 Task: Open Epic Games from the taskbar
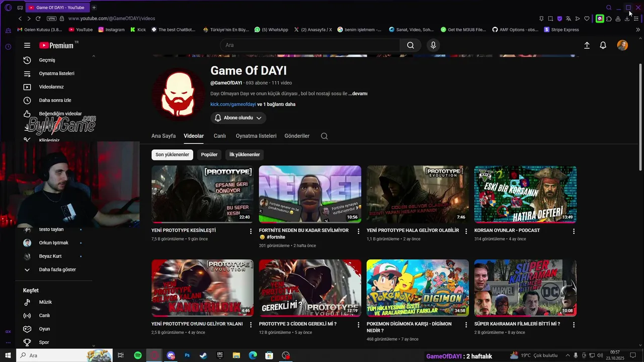click(220, 355)
